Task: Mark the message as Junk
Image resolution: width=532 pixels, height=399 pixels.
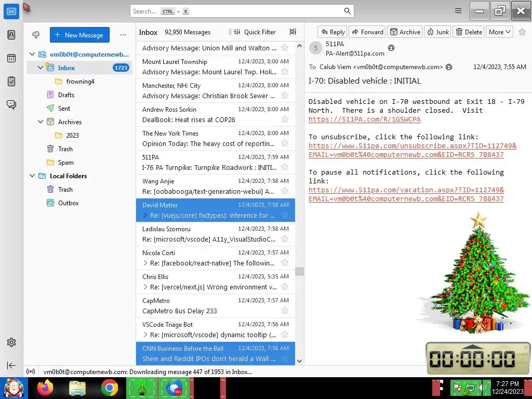Action: tap(437, 32)
